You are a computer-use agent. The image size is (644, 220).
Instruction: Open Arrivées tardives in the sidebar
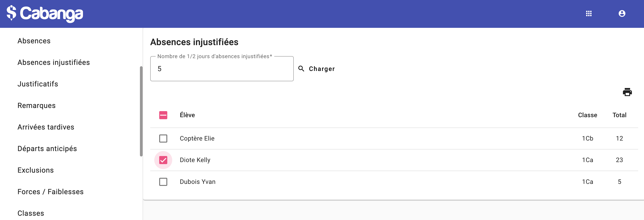pyautogui.click(x=46, y=127)
